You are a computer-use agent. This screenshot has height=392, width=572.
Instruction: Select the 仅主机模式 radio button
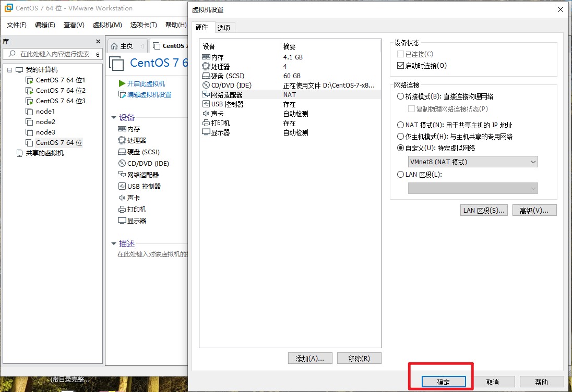point(400,136)
